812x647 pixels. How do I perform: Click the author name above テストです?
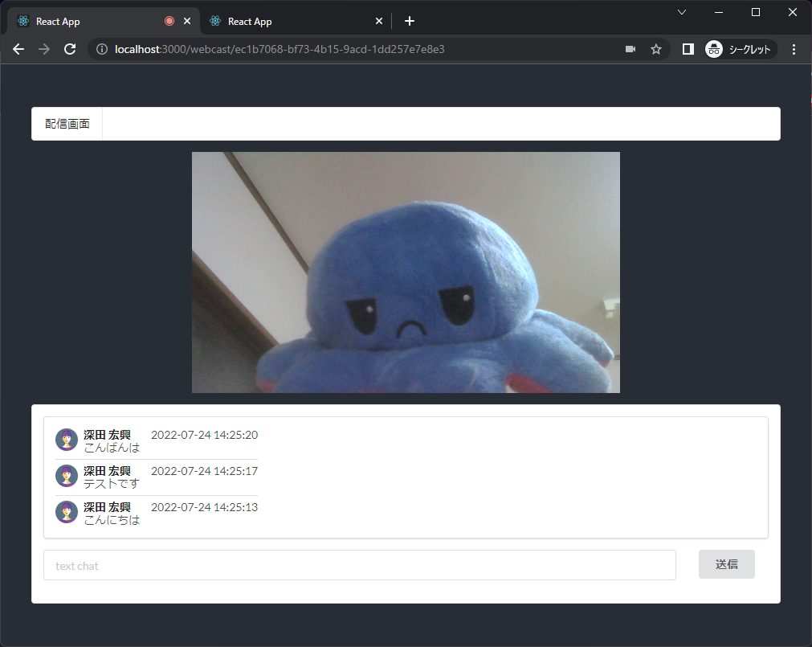coord(107,471)
